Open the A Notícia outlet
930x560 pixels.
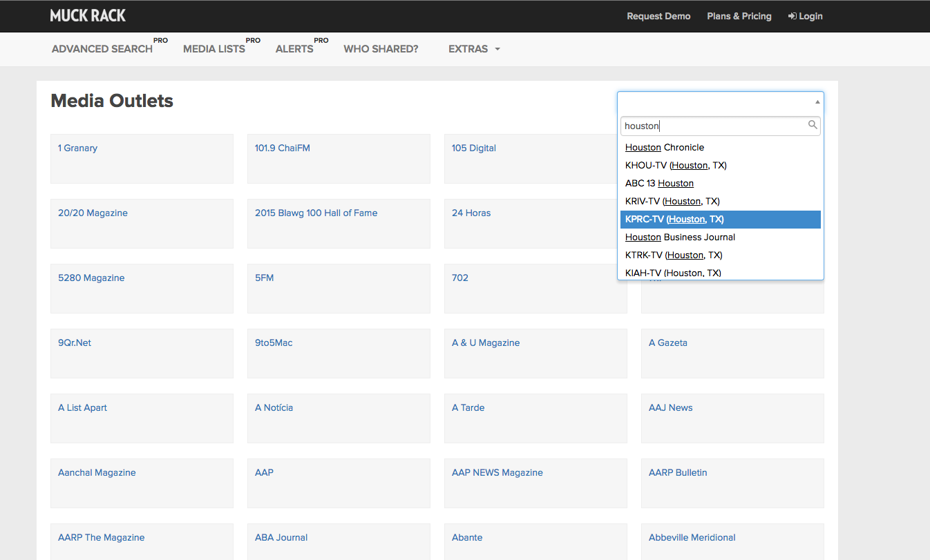click(274, 407)
